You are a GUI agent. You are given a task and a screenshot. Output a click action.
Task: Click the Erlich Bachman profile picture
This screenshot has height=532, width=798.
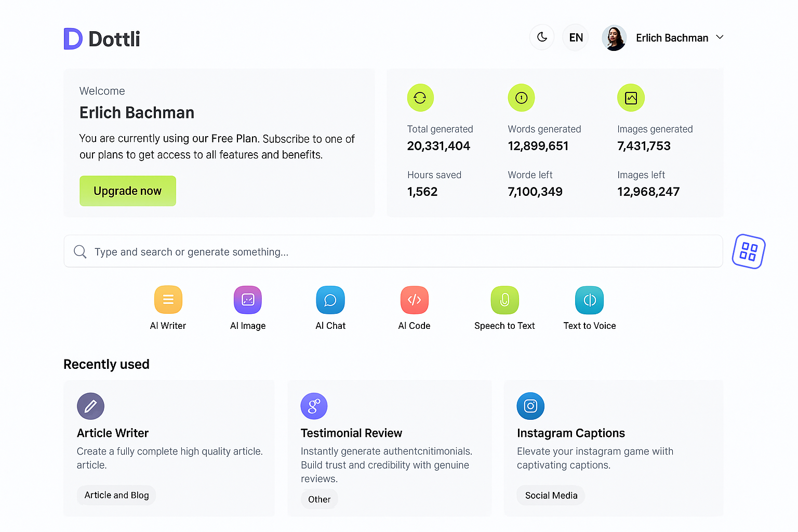(x=614, y=37)
